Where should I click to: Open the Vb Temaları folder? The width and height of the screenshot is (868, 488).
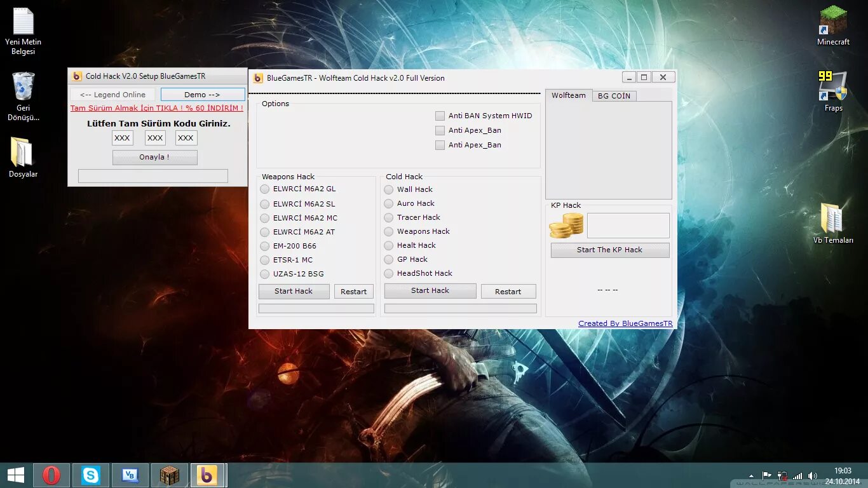833,223
